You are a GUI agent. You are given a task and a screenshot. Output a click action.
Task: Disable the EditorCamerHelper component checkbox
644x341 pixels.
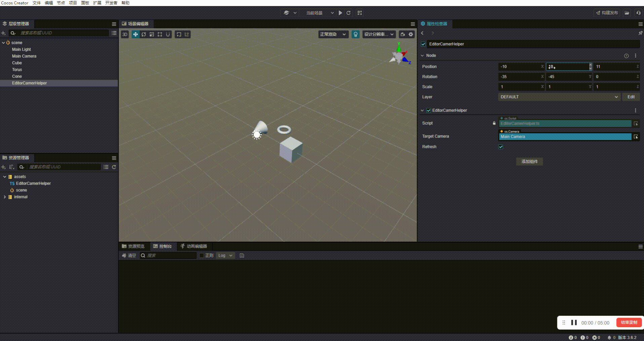429,110
